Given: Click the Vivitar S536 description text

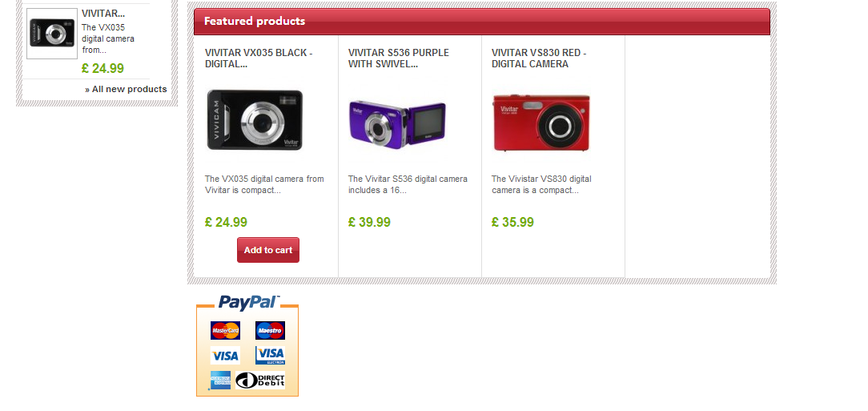Looking at the screenshot, I should tap(408, 184).
